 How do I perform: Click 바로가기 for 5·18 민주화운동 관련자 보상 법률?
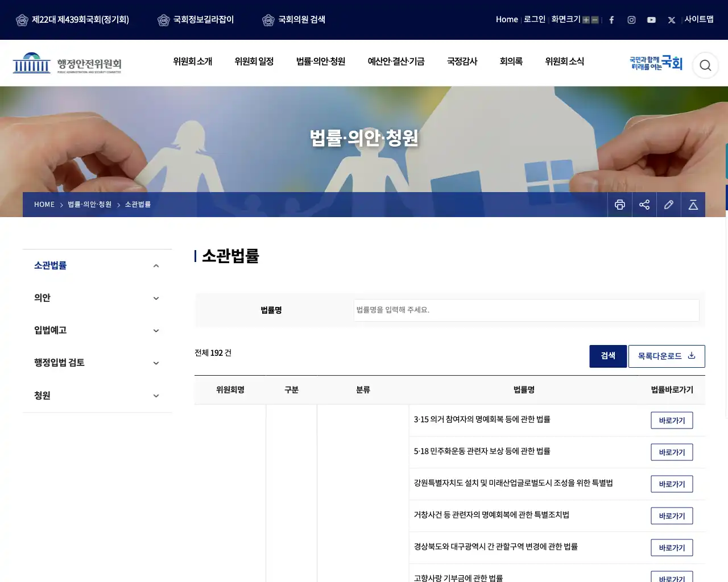(x=672, y=452)
